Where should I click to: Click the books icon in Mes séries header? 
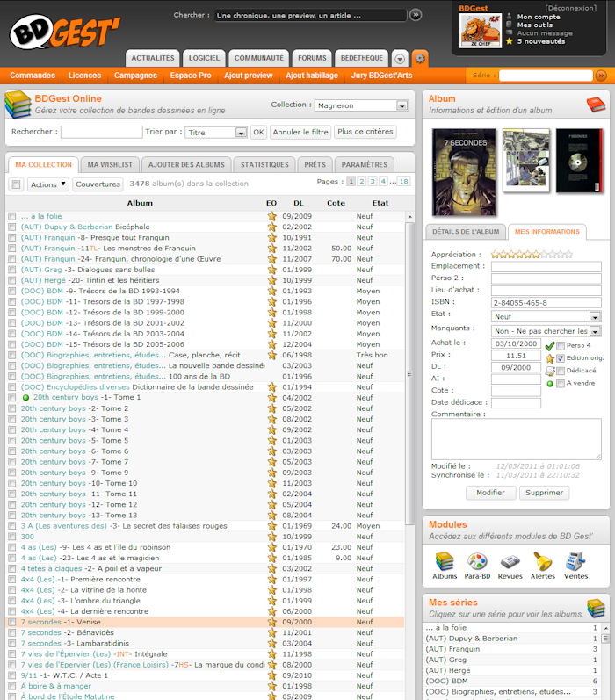pos(596,608)
